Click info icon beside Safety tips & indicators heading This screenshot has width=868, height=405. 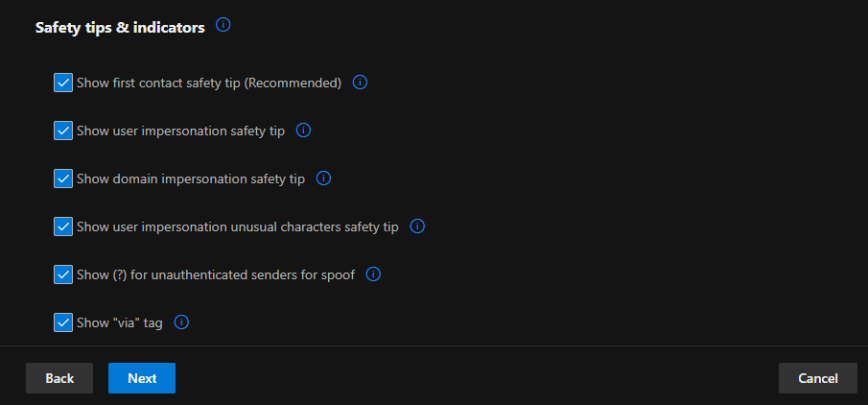tap(223, 26)
